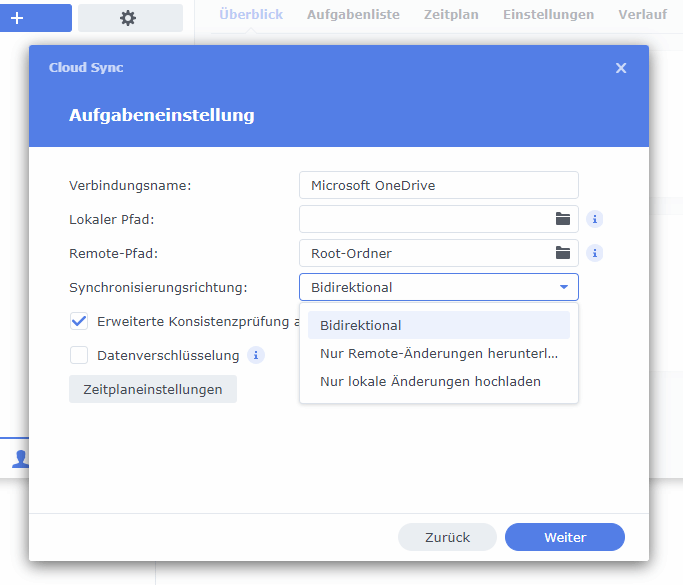Click the Zurück button

447,537
